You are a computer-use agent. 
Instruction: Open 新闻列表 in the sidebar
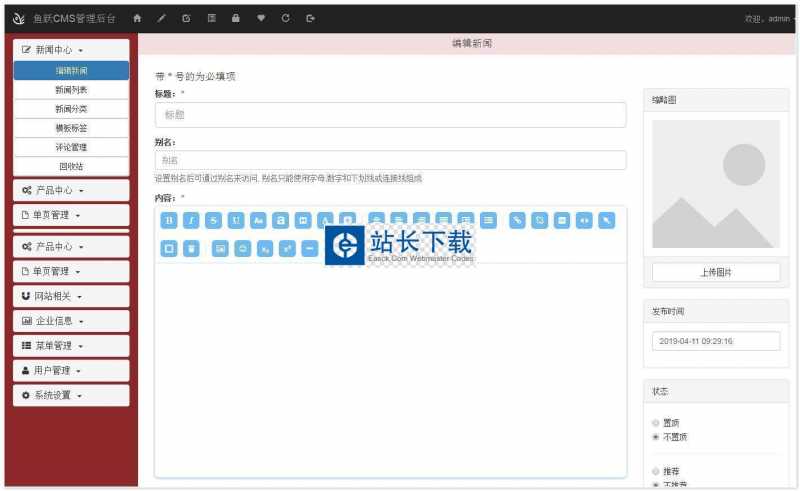(71, 90)
